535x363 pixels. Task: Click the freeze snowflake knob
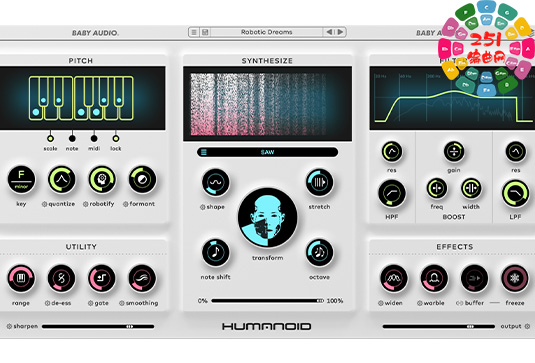[x=515, y=278]
